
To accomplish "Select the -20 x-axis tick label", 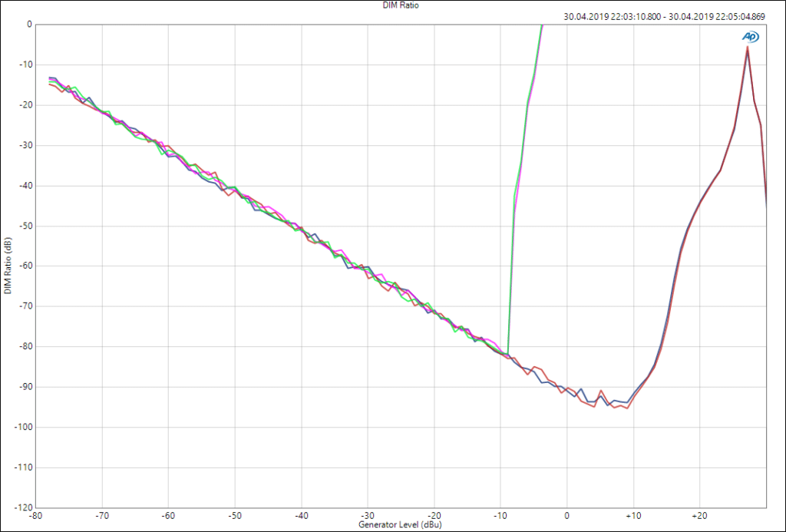I will coord(434,515).
